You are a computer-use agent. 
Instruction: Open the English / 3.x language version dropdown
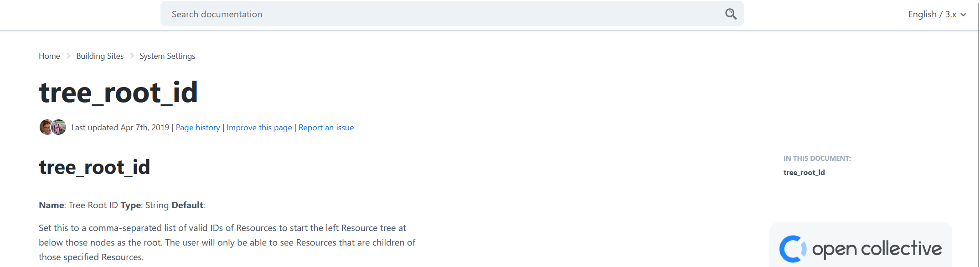[x=937, y=14]
